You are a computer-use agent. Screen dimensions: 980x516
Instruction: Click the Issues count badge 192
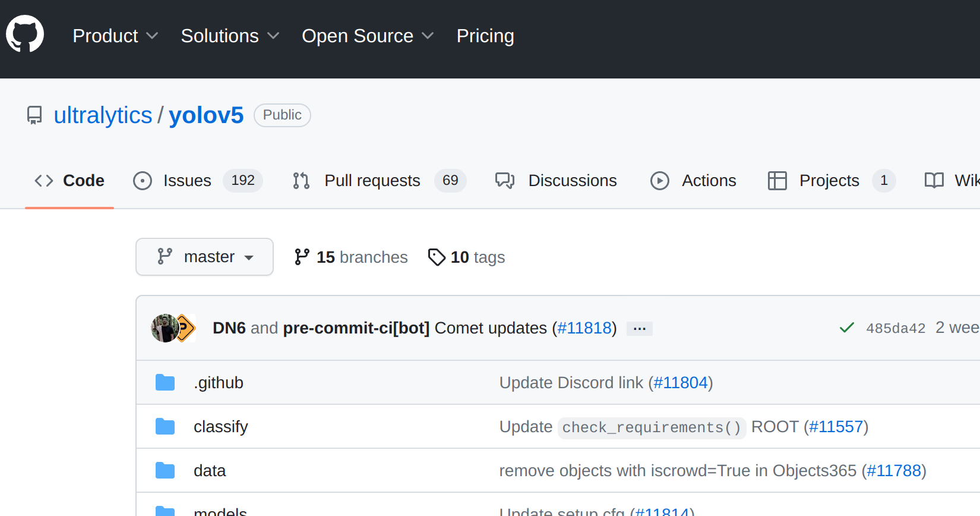coord(243,180)
